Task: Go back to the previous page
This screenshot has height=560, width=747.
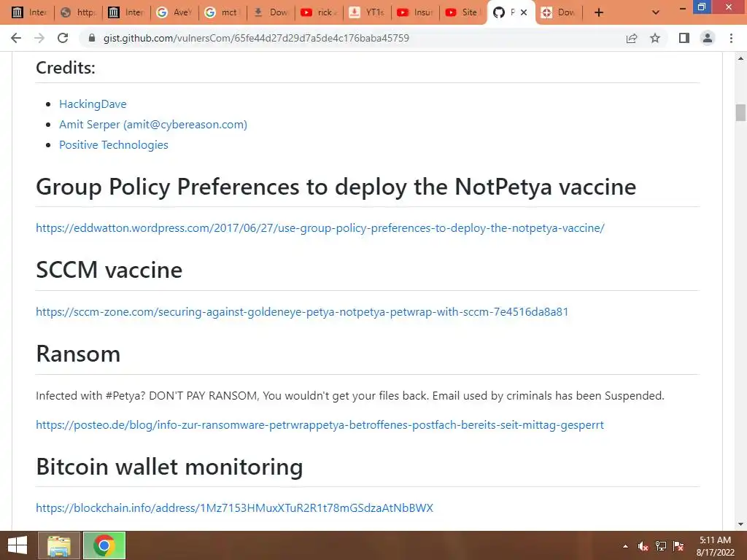Action: click(x=16, y=38)
